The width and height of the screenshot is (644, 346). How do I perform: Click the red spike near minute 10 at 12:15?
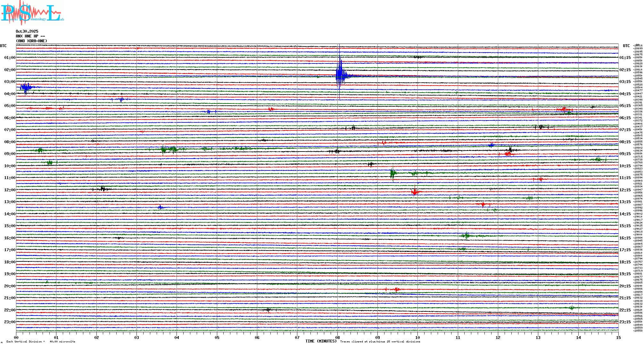[415, 192]
